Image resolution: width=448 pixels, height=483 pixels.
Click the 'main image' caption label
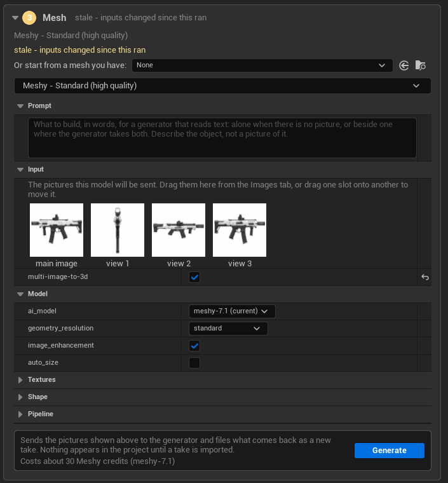pos(57,264)
